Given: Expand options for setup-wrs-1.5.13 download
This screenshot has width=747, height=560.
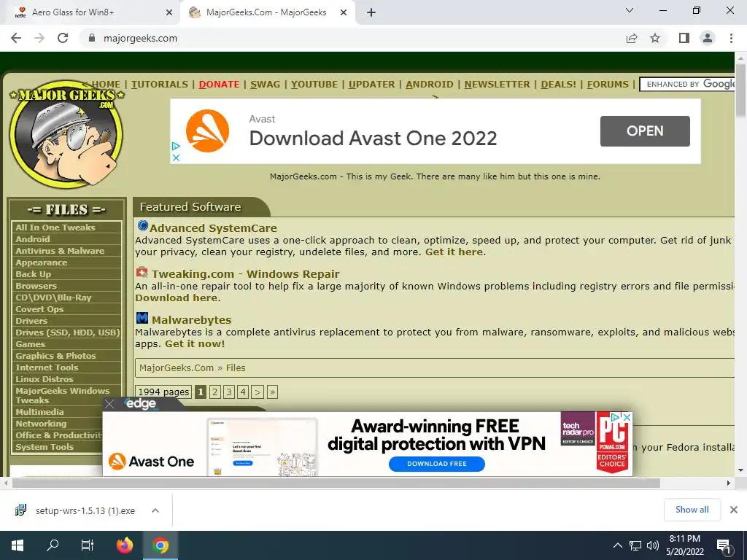Looking at the screenshot, I should point(155,510).
